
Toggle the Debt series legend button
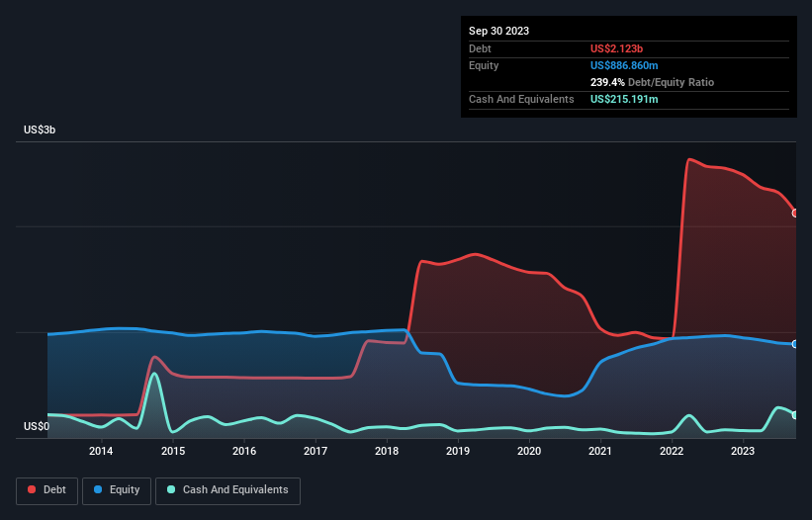click(47, 490)
